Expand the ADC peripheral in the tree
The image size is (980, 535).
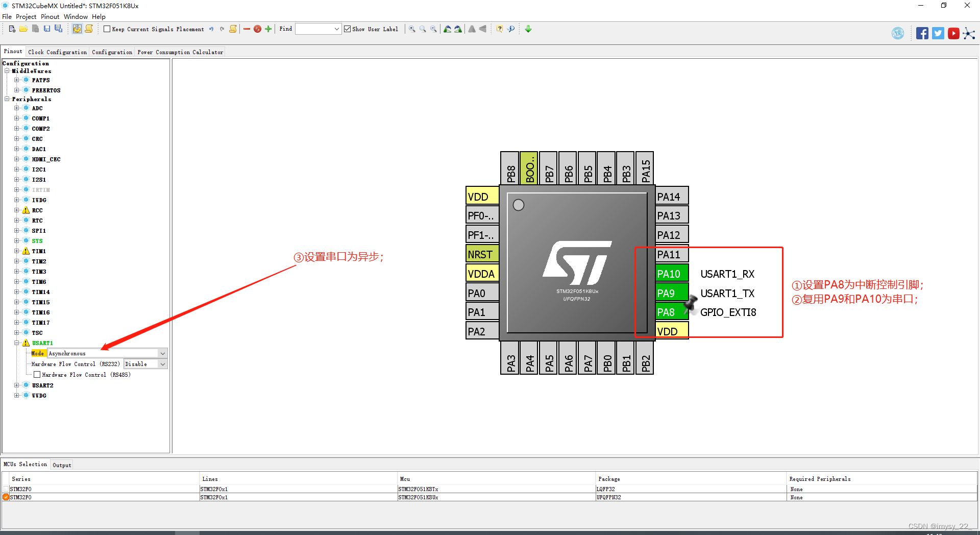17,108
